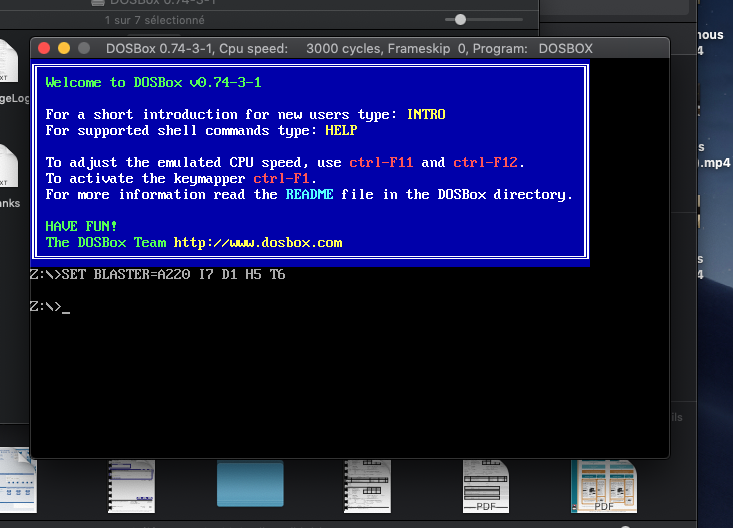This screenshot has height=528, width=733.
Task: Select the text file icon above 'geLog' label
Action: 9,61
